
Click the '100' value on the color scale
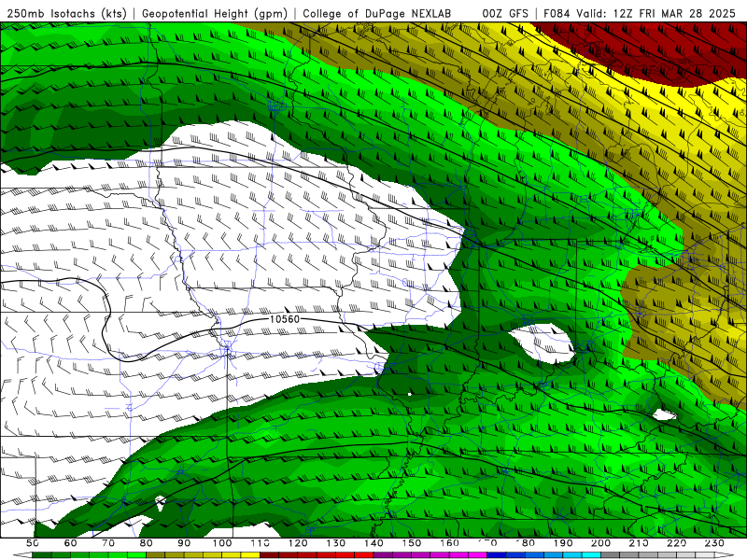tap(222, 543)
